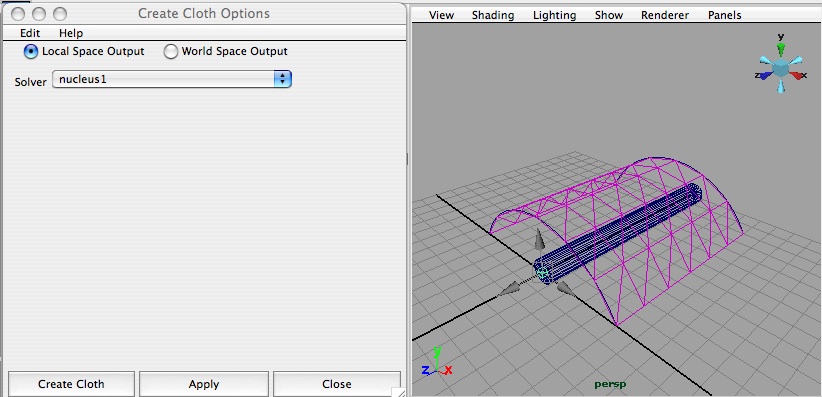Viewport: 822px width, 397px height.
Task: Open the Solver nucleus1 dropdown
Action: tap(172, 79)
